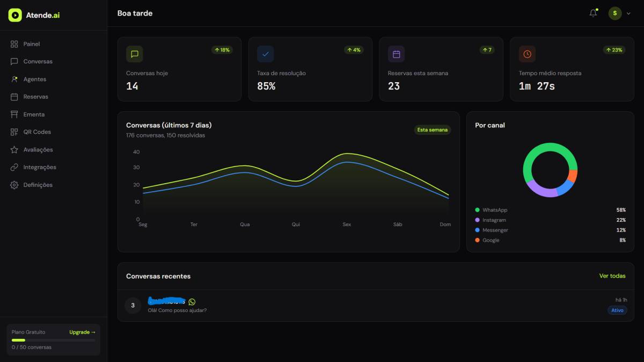The image size is (644, 362).
Task: Click the plan usage progress bar
Action: pos(54,340)
